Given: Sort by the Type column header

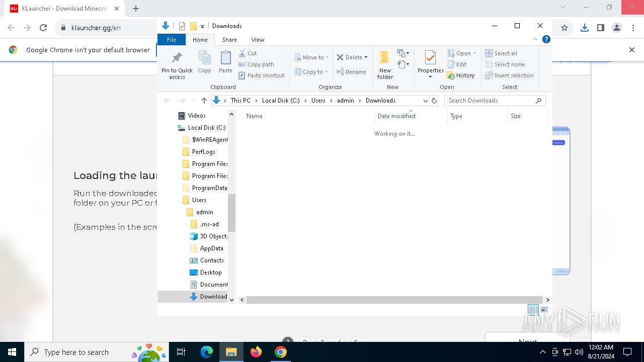Looking at the screenshot, I should [x=477, y=116].
